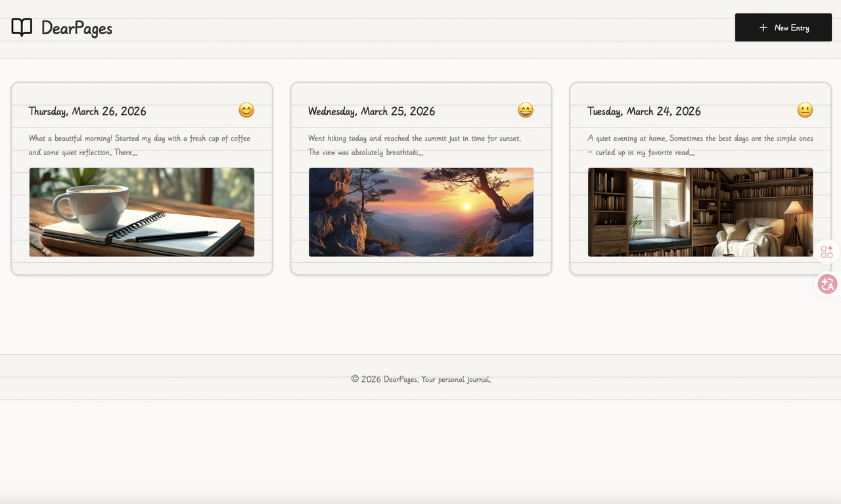
Task: Click the grinning mood emoji on Wednesday's entry
Action: [526, 110]
